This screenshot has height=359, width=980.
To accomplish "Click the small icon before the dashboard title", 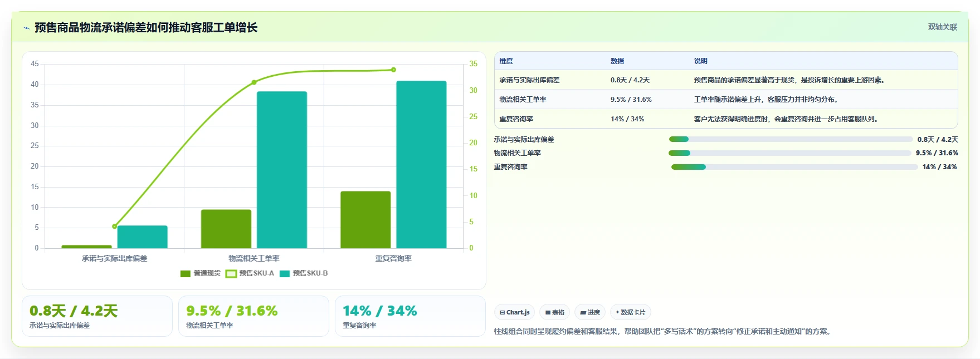I will pyautogui.click(x=26, y=28).
